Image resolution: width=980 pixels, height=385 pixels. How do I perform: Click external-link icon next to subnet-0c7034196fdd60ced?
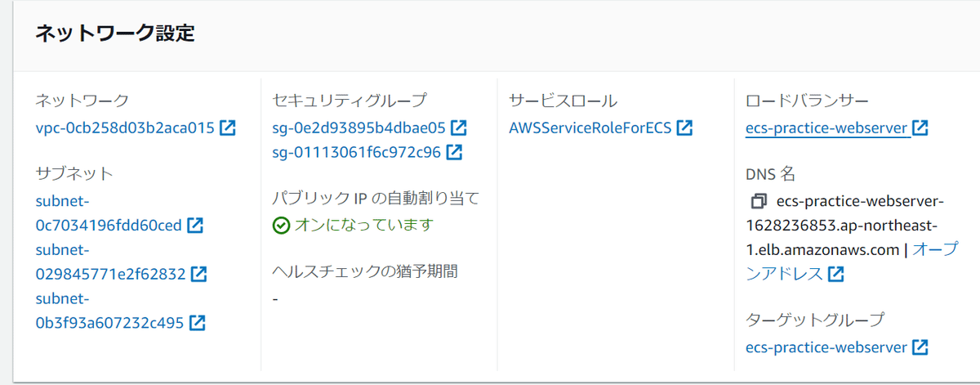tap(195, 225)
